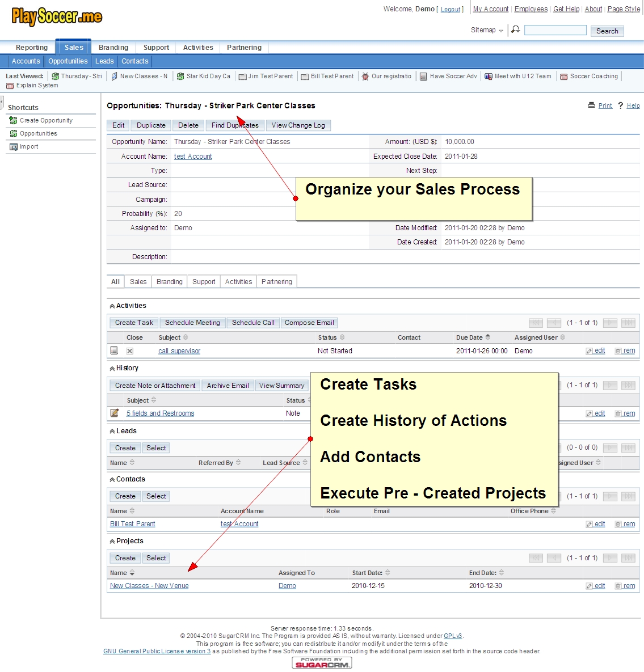Screen dimensions: 644x672
Task: Sort activities by Due Date column
Action: pyautogui.click(x=473, y=338)
